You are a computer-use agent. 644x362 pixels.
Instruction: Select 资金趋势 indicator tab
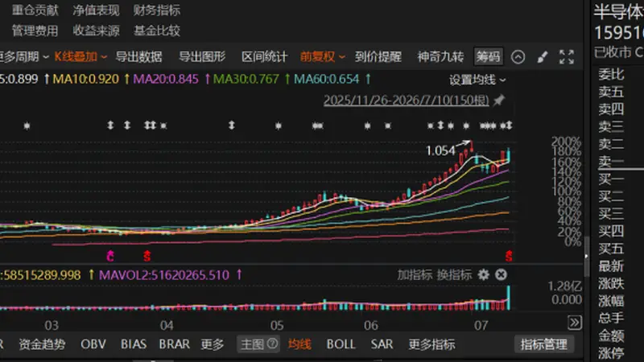pos(42,344)
